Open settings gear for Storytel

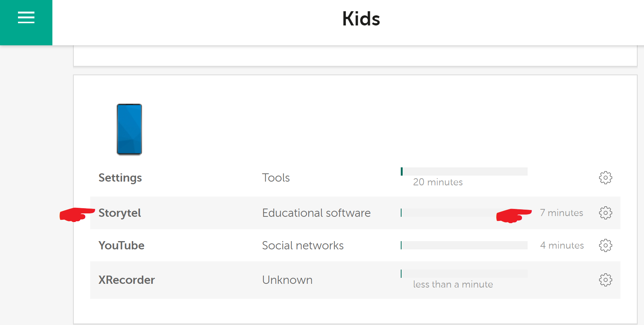(605, 213)
